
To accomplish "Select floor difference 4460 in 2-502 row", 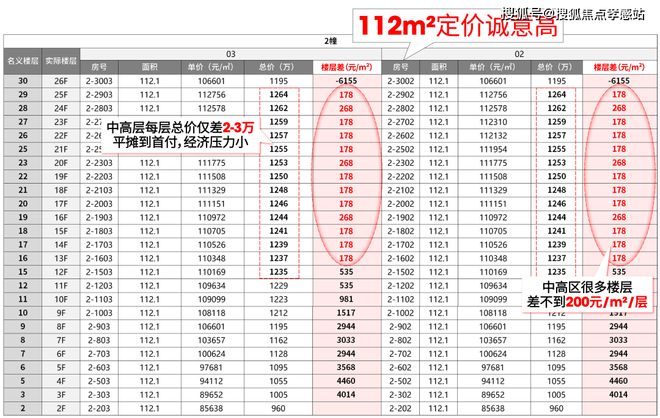I will [619, 381].
